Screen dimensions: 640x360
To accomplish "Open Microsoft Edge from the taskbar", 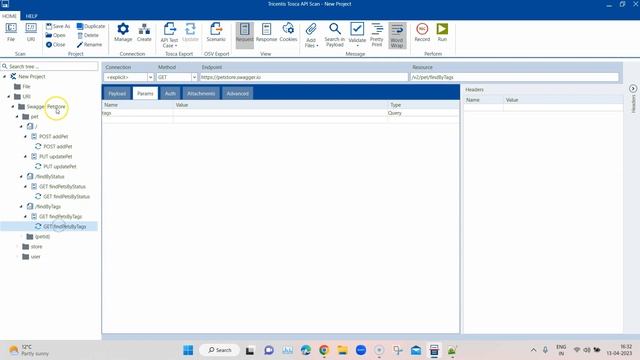I will point(306,350).
